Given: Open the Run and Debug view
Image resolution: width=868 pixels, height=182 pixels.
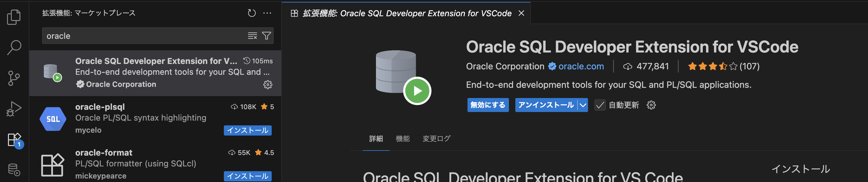Looking at the screenshot, I should tap(14, 109).
